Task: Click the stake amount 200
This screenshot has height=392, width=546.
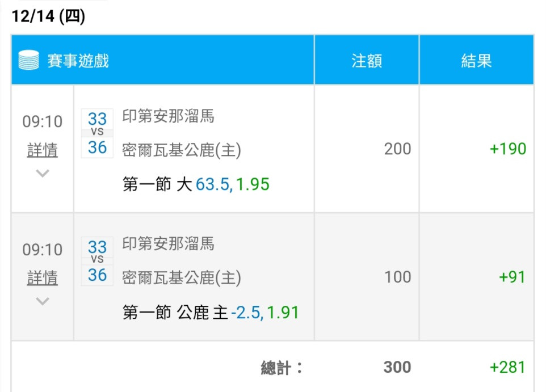Action: coord(398,149)
